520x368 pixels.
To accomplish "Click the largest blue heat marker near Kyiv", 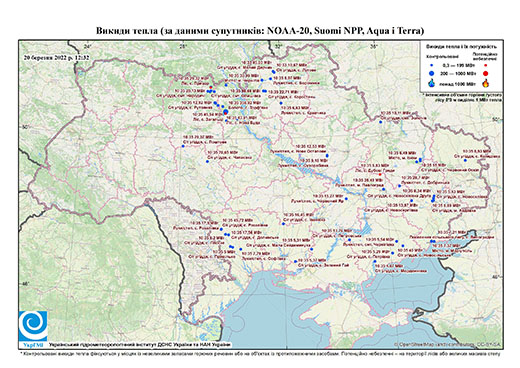I will click(225, 112).
